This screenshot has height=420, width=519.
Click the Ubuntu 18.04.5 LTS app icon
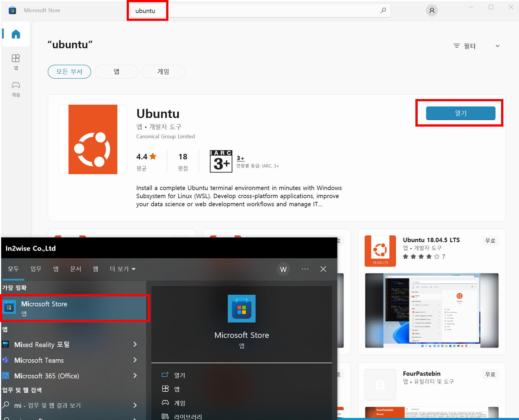[380, 251]
